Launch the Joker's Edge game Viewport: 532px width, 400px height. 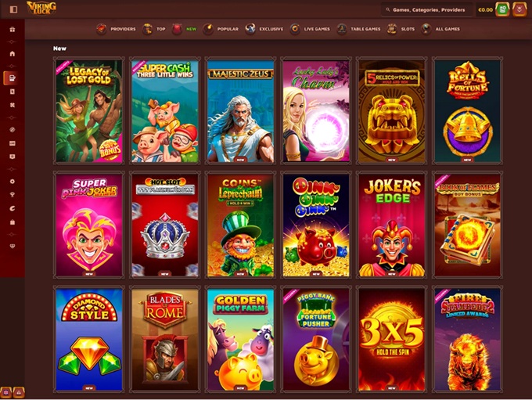(392, 225)
